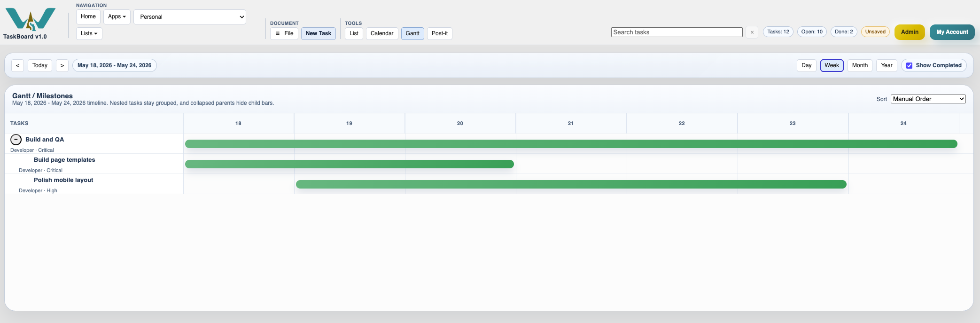Open the Personal workspace dropdown
The height and width of the screenshot is (323, 980).
pyautogui.click(x=190, y=17)
